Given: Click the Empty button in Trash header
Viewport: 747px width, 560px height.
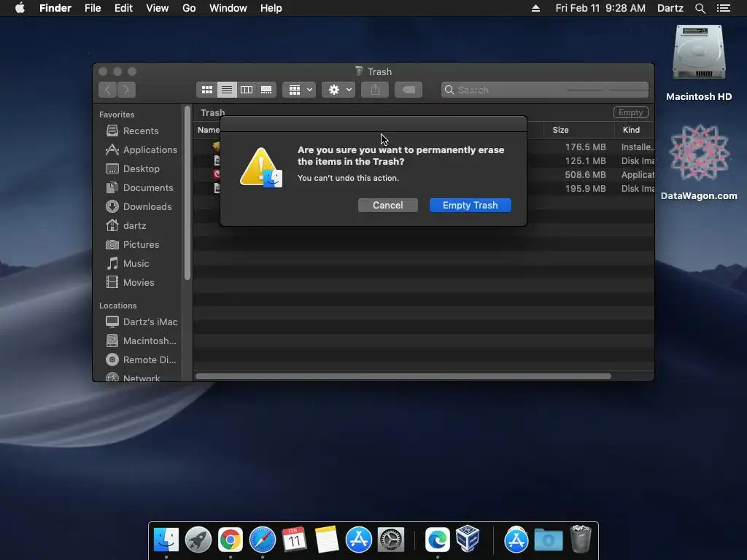Looking at the screenshot, I should coord(630,112).
